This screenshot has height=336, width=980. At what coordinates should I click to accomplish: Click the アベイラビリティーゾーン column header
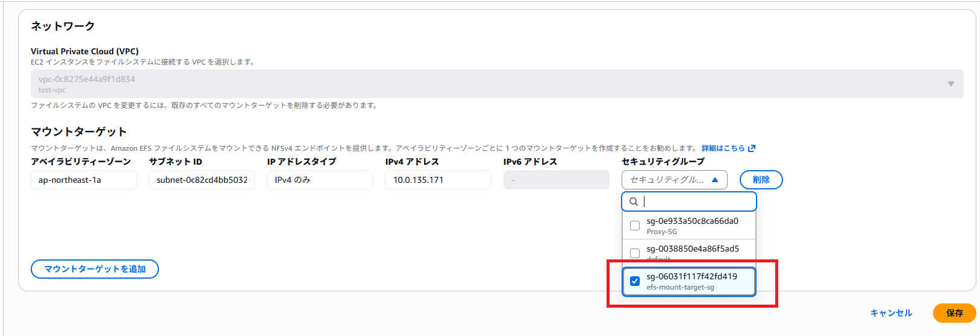point(81,162)
